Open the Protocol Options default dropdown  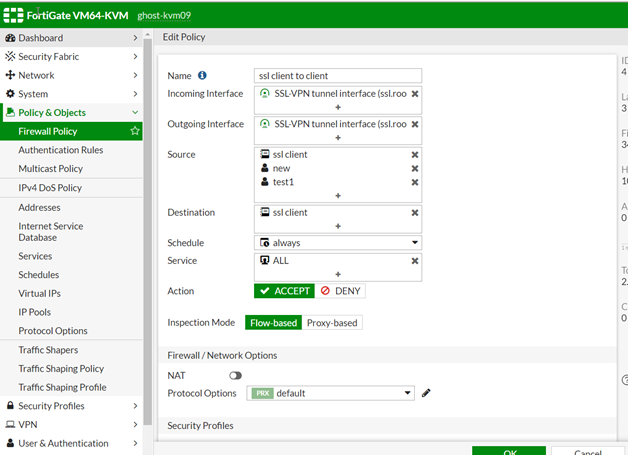330,393
